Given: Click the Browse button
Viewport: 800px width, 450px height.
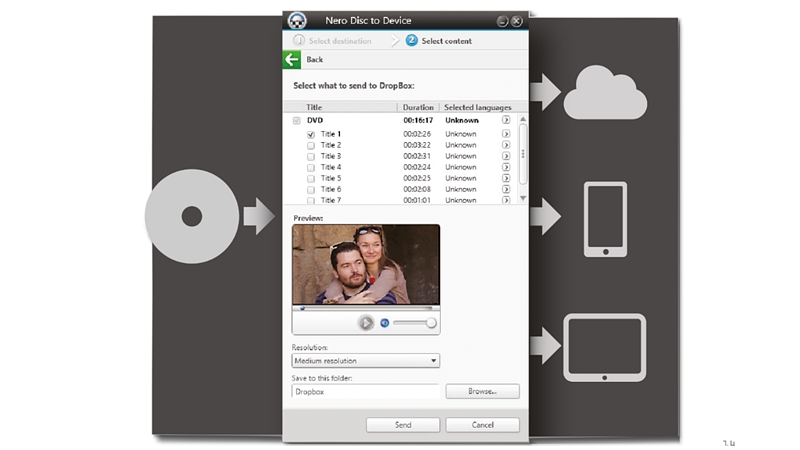Looking at the screenshot, I should 482,391.
